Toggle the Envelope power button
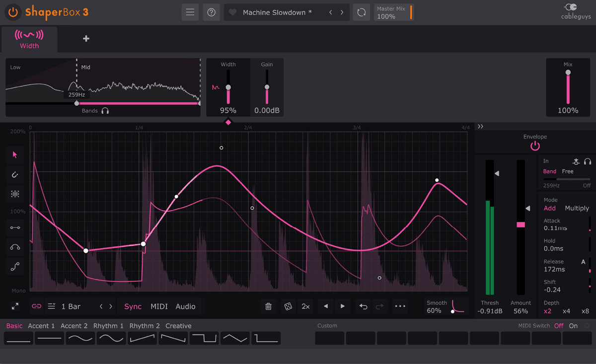Screen dimensions: 596x364 pyautogui.click(x=535, y=146)
